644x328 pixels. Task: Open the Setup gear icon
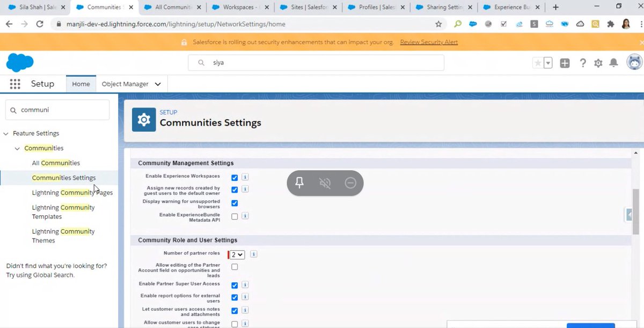point(598,63)
